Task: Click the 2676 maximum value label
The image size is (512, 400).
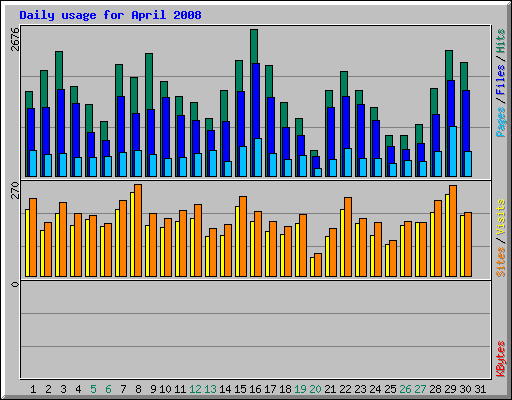Action: pyautogui.click(x=15, y=39)
